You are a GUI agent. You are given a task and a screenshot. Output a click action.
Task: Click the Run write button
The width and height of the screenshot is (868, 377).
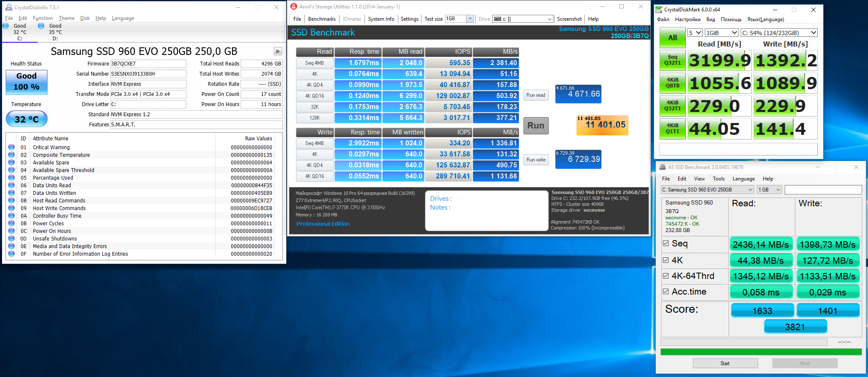click(x=536, y=160)
